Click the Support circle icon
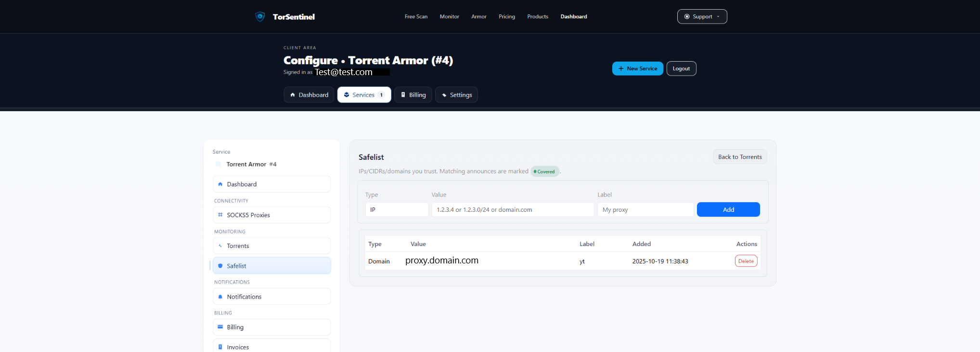 tap(687, 16)
